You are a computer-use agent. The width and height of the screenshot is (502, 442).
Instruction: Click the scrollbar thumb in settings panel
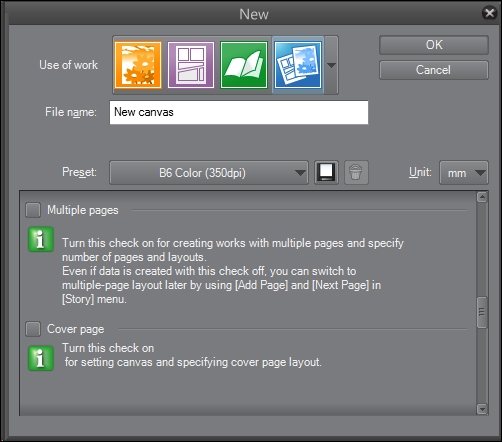pos(482,312)
